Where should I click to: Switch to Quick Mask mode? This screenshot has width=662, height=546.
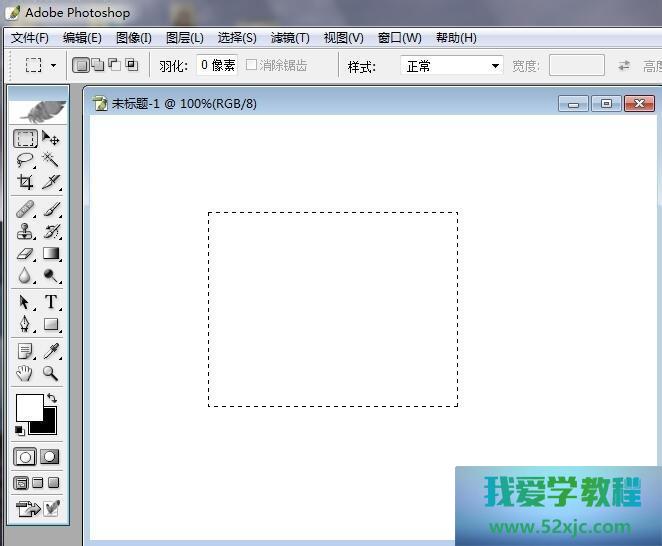49,456
